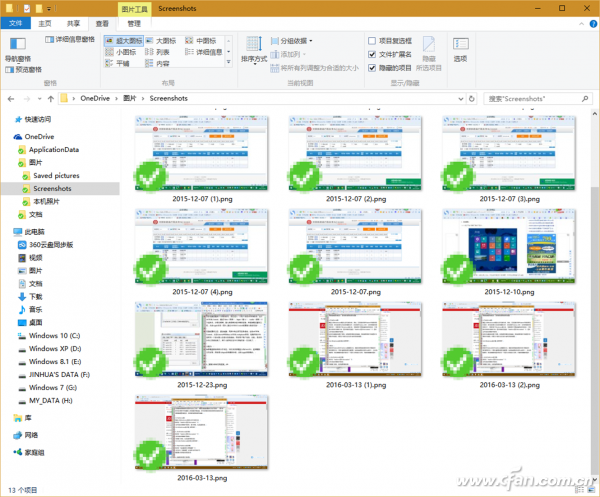Select 详细信息 details layout
Screen dimensions: 600x497
click(204, 52)
